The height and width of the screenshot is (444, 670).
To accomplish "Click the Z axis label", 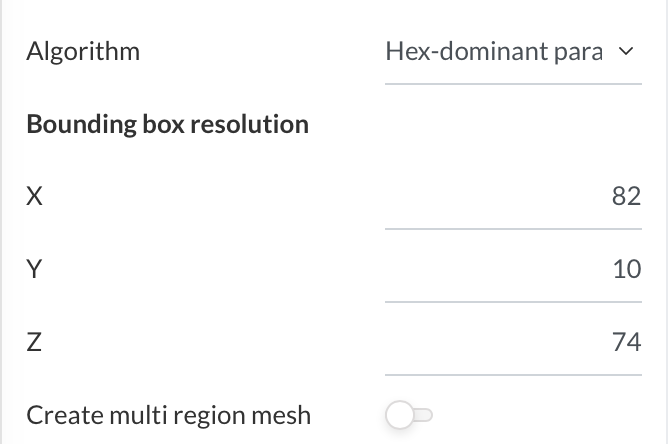I will 34,343.
